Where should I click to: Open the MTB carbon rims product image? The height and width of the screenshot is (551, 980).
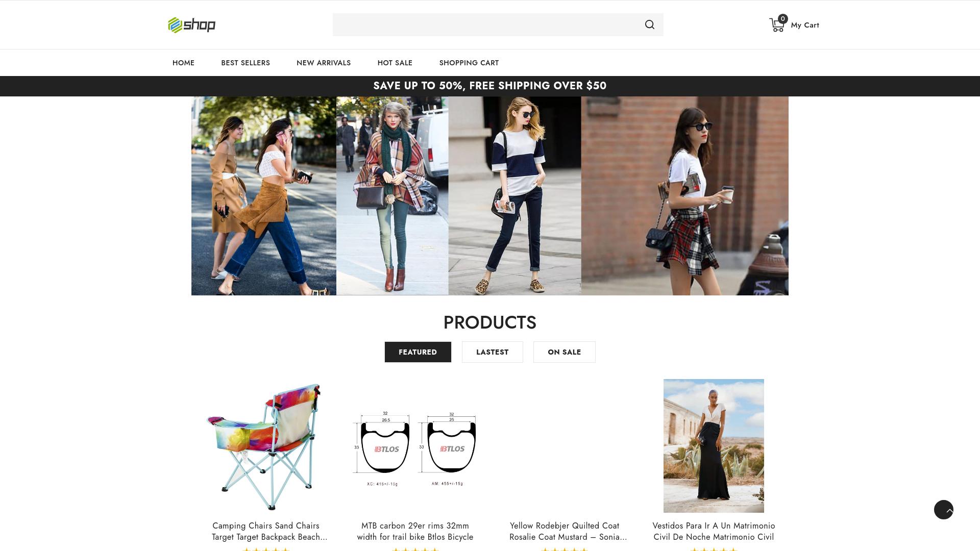click(x=415, y=446)
